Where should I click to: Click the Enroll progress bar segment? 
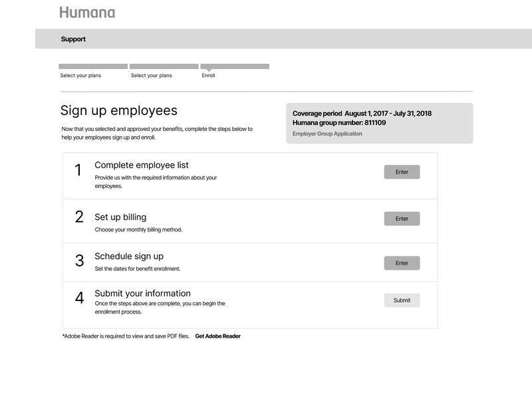coord(235,66)
